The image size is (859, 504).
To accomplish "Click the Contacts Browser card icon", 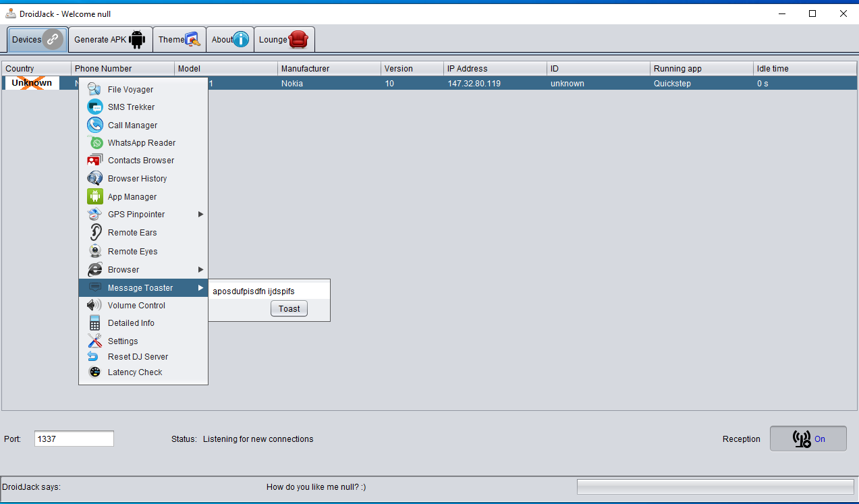I will tap(94, 161).
